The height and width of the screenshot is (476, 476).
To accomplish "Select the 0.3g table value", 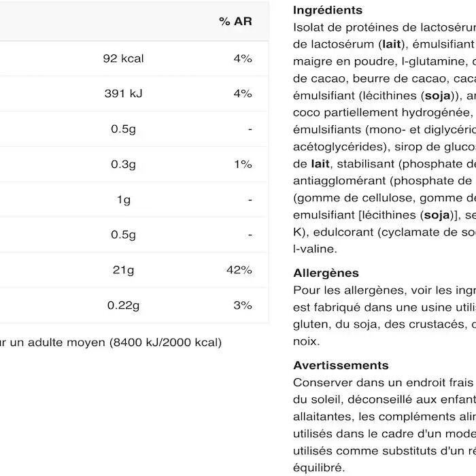I will click(x=123, y=164).
